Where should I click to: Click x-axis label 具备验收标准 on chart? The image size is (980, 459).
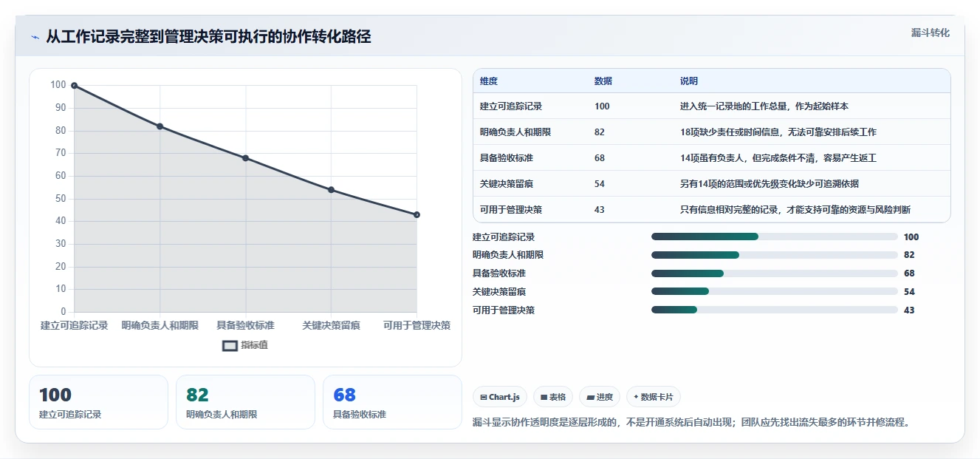pos(245,325)
